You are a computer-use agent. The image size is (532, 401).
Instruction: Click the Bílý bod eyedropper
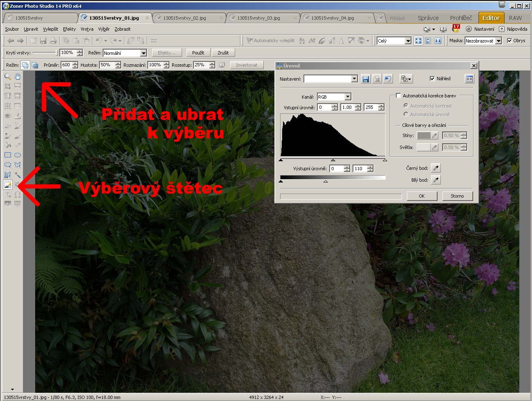(x=436, y=180)
